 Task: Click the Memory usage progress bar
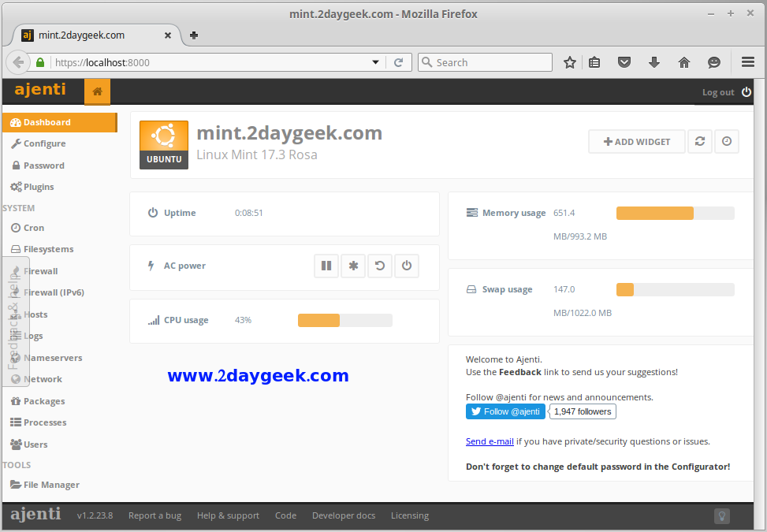pyautogui.click(x=675, y=213)
